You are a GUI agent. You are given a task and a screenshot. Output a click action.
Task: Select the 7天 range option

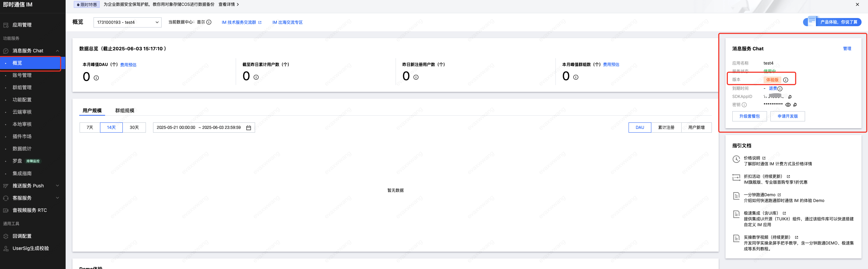pos(90,128)
